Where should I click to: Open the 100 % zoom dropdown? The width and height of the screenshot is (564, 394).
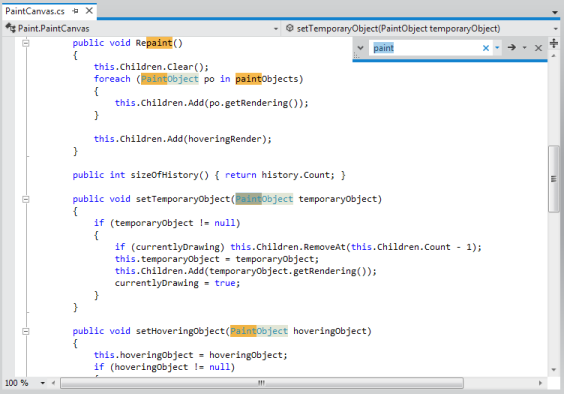42,383
